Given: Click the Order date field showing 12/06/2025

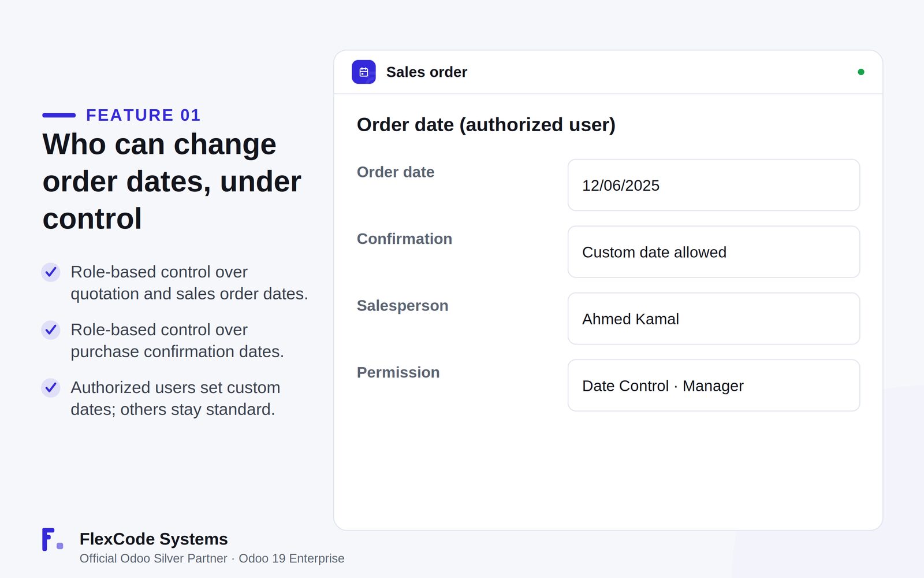Looking at the screenshot, I should 714,185.
